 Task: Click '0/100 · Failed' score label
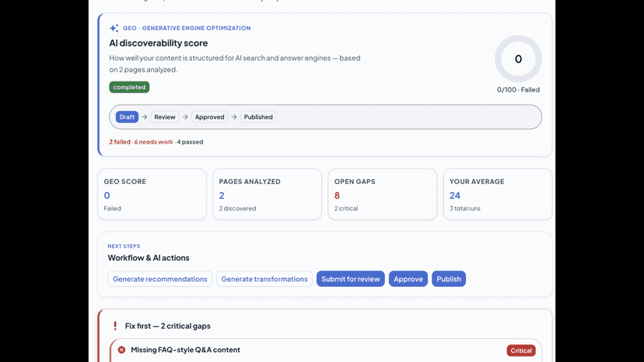[518, 89]
